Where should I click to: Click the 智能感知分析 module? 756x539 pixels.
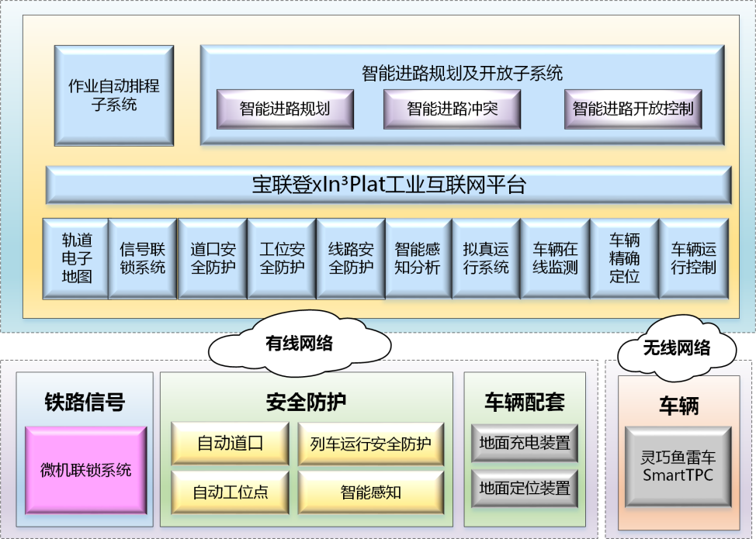(x=418, y=259)
